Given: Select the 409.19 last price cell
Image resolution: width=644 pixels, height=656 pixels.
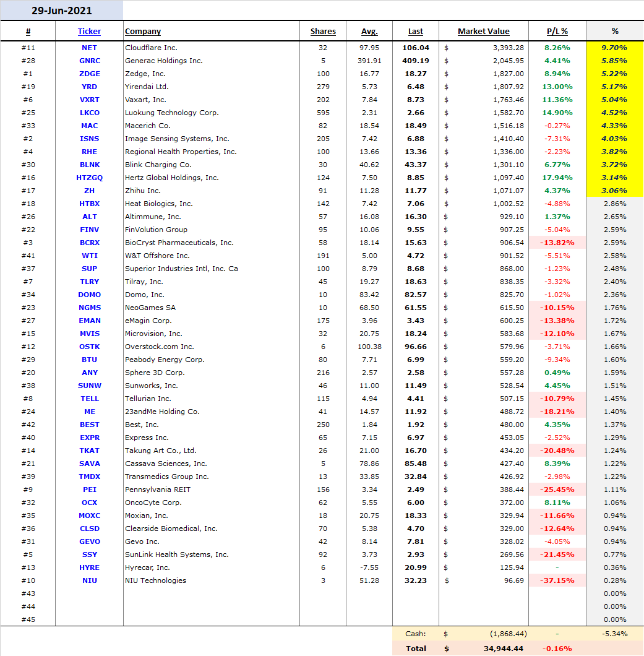Looking at the screenshot, I should coord(415,61).
